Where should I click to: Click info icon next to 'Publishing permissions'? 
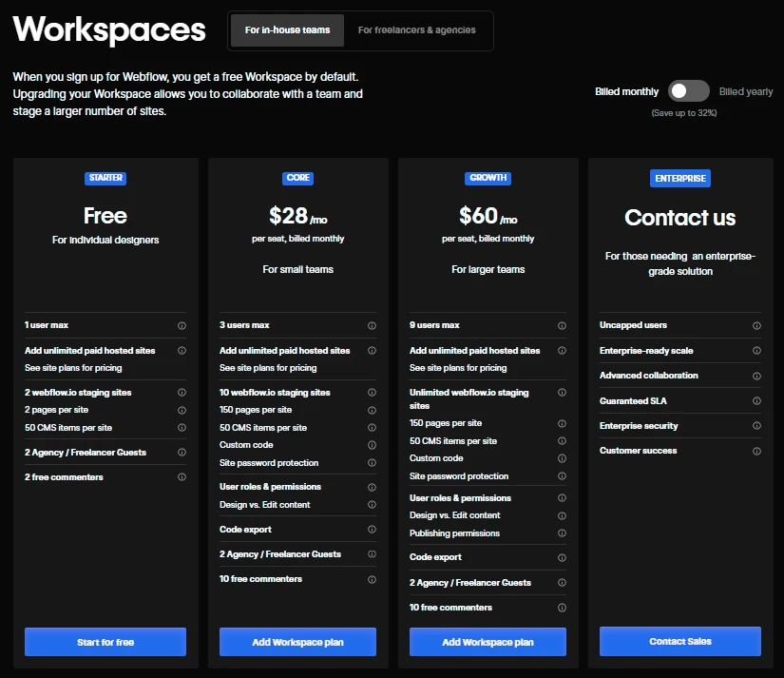coord(562,533)
